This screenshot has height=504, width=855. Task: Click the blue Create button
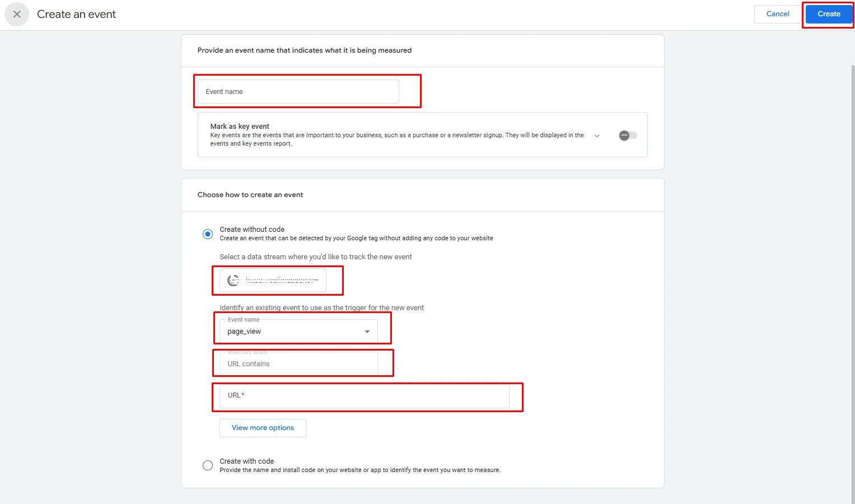coord(829,14)
